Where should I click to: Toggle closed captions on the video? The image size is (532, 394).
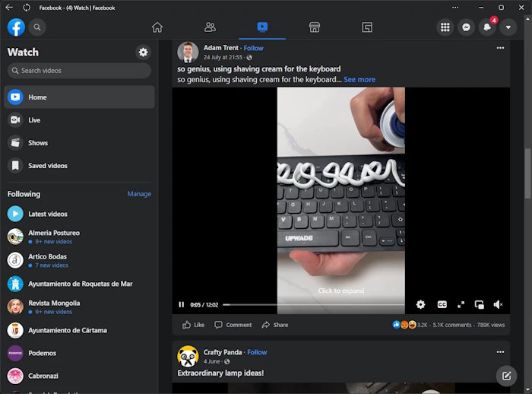[442, 305]
